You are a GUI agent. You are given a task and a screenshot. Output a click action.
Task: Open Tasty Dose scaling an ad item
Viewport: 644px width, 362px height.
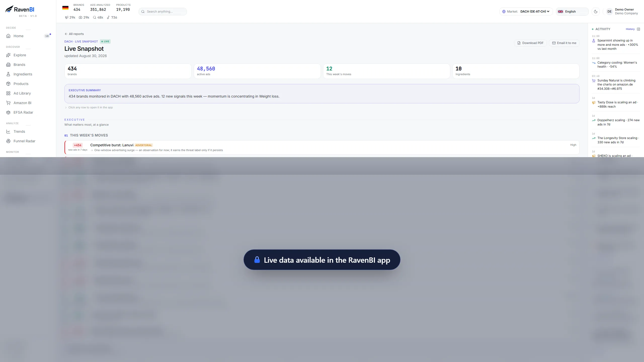(616, 103)
